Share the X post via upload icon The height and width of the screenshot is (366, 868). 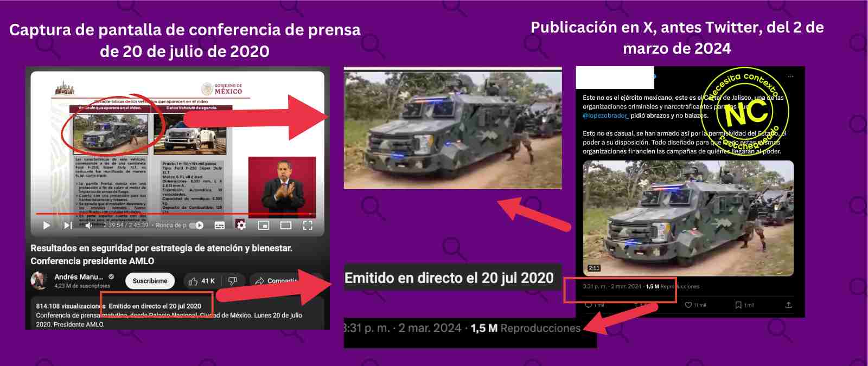788,305
